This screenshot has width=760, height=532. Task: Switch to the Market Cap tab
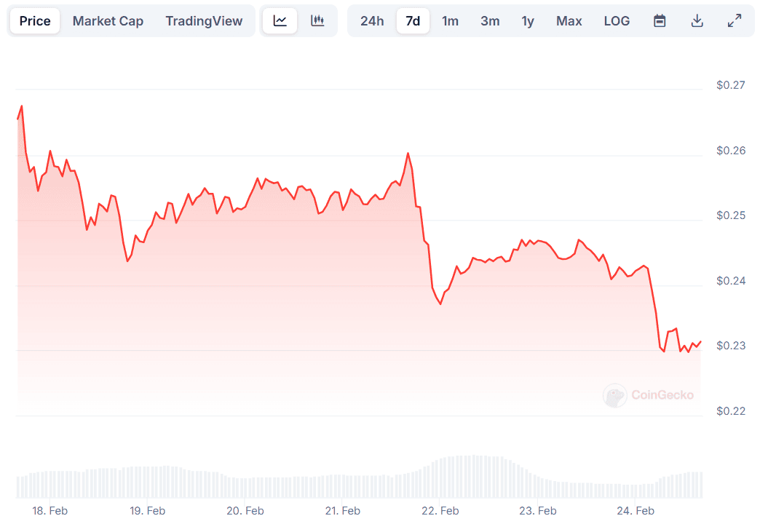(x=108, y=21)
